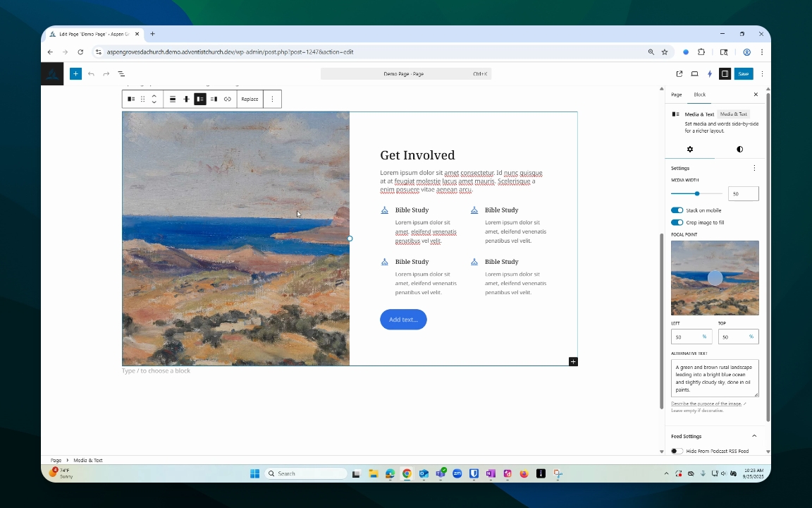Open File Explorer from taskbar
This screenshot has width=812, height=508.
(x=373, y=473)
